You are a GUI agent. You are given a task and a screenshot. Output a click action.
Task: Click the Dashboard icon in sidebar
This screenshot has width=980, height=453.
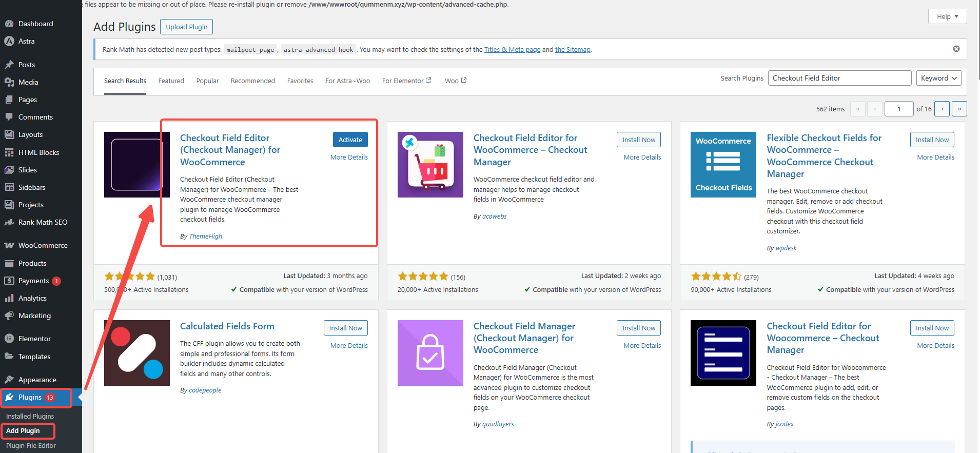coord(9,24)
